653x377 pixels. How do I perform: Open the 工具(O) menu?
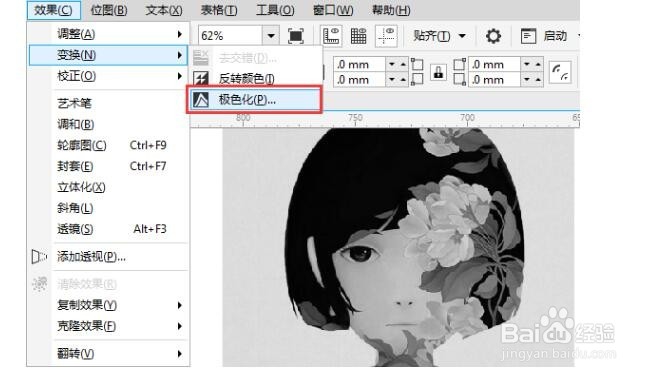[x=274, y=10]
